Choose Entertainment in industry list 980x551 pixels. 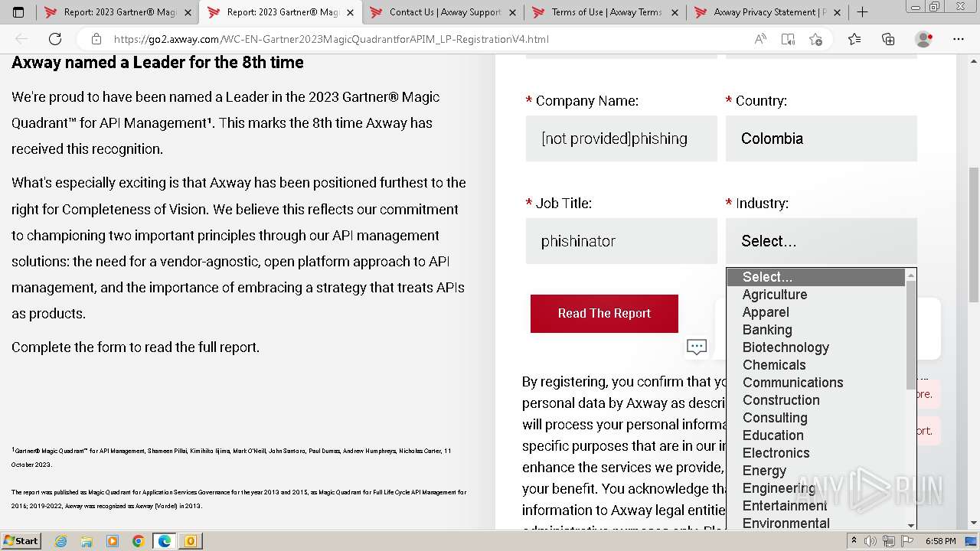816,506
